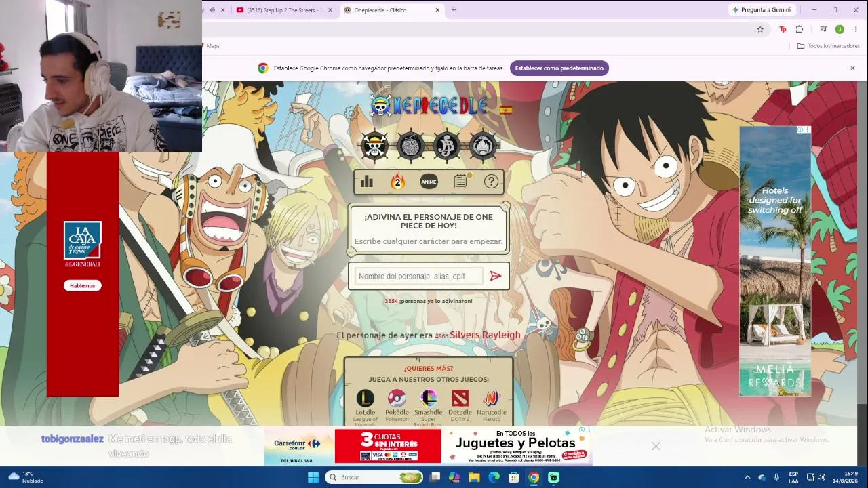Open the flame streak counter icon
This screenshot has width=868, height=488.
pyautogui.click(x=397, y=182)
